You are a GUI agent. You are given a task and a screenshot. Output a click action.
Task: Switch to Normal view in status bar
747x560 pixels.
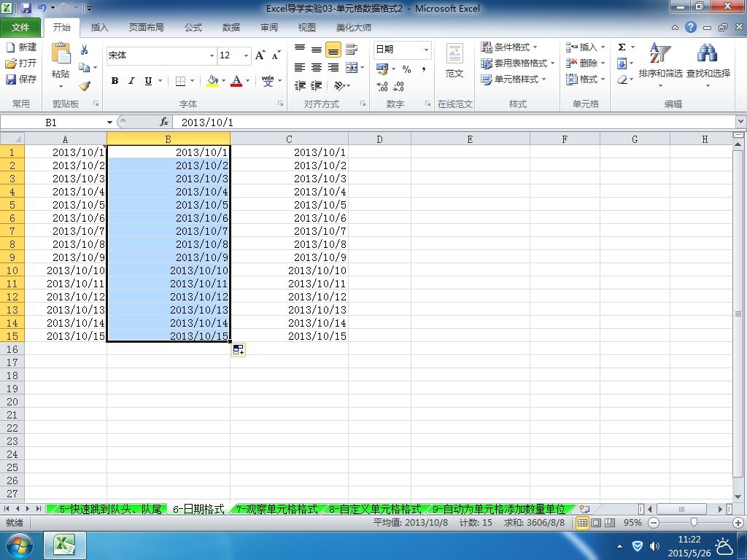582,522
